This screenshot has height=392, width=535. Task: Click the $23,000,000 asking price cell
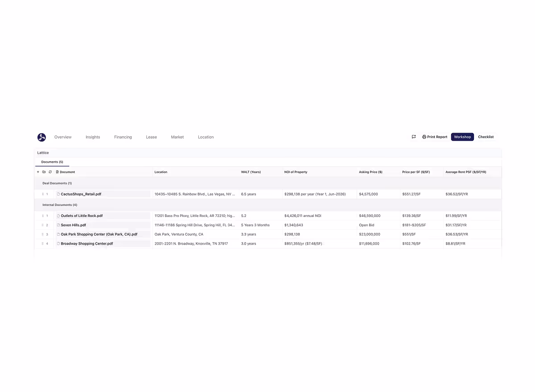pyautogui.click(x=379, y=234)
